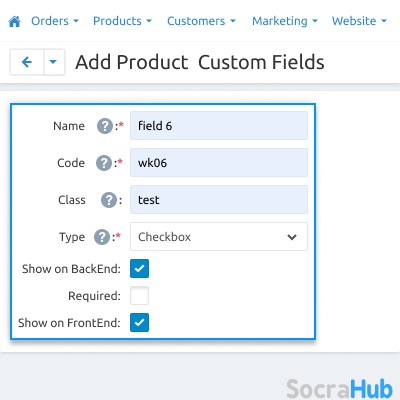Click the SocraHub logo
400x400 pixels.
pyautogui.click(x=339, y=388)
